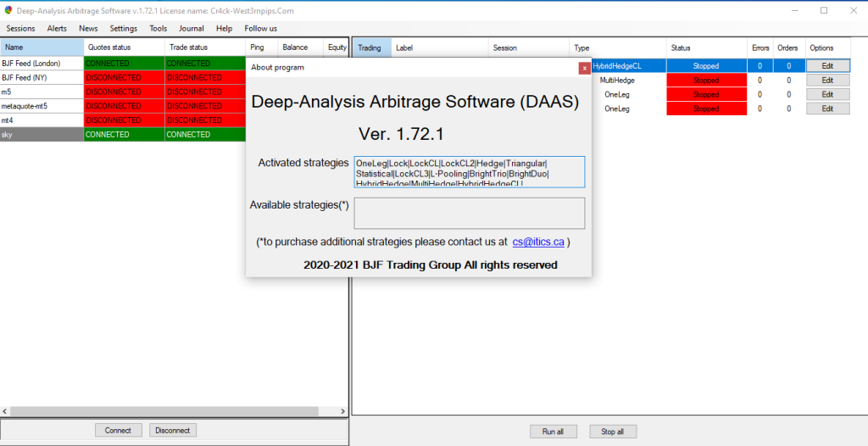Viewport: 868px width, 446px height.
Task: Click the Errors column header
Action: (759, 47)
